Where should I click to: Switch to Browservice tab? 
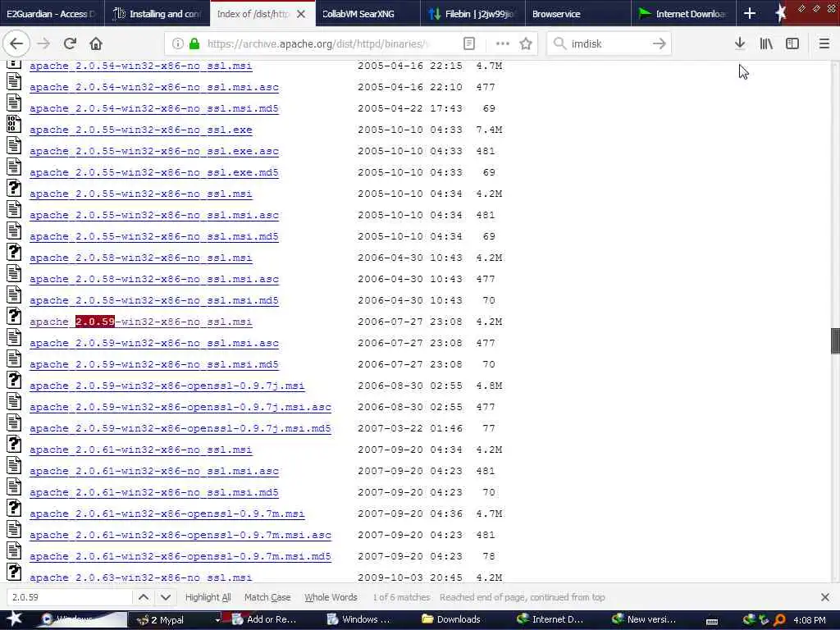577,14
